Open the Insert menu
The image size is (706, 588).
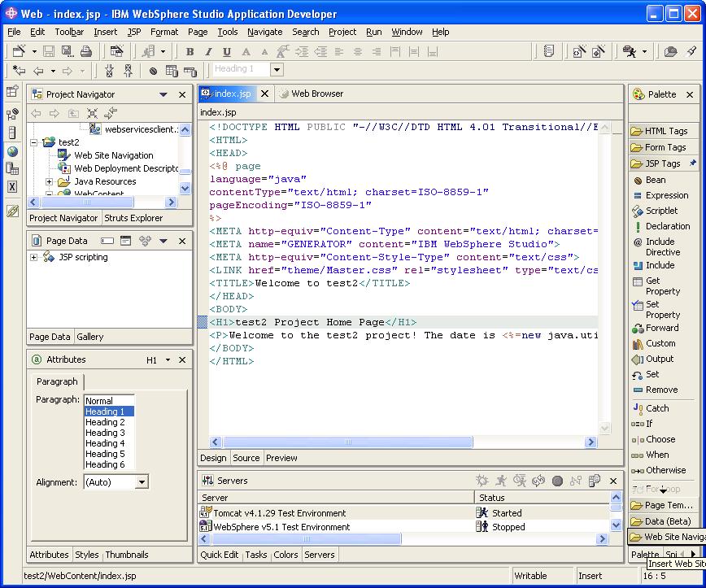coord(104,32)
